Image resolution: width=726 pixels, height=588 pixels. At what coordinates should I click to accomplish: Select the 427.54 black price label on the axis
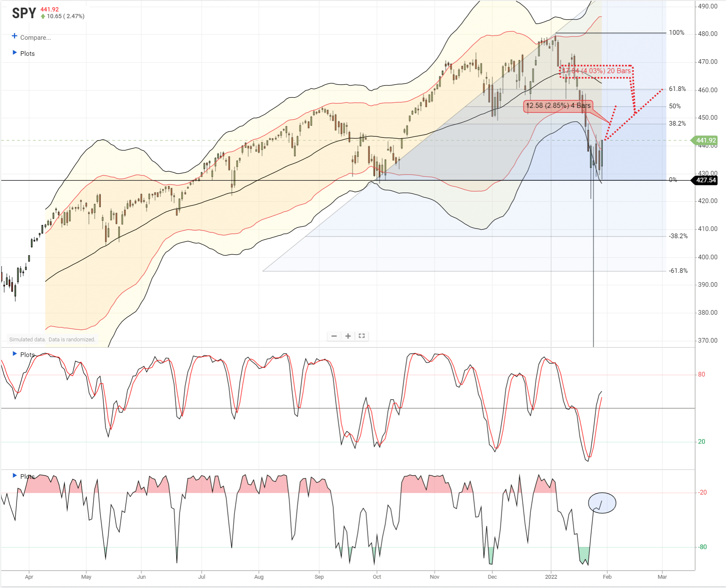pyautogui.click(x=704, y=180)
